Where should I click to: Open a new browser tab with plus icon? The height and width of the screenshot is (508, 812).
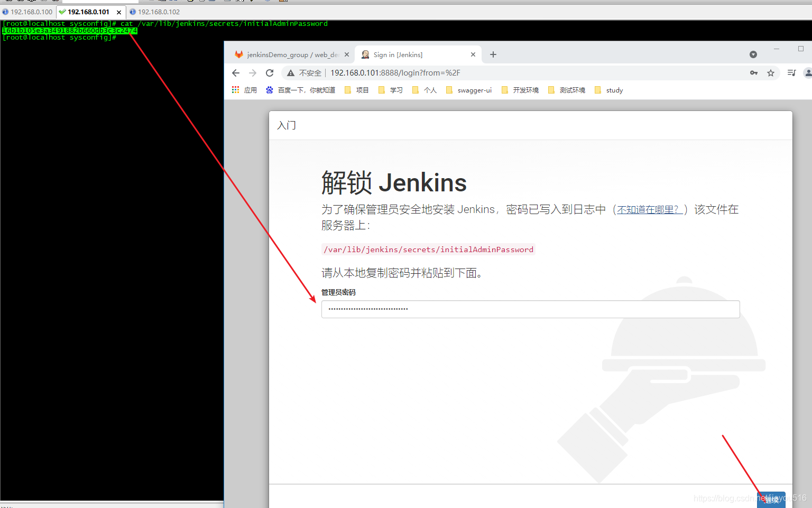click(x=493, y=54)
